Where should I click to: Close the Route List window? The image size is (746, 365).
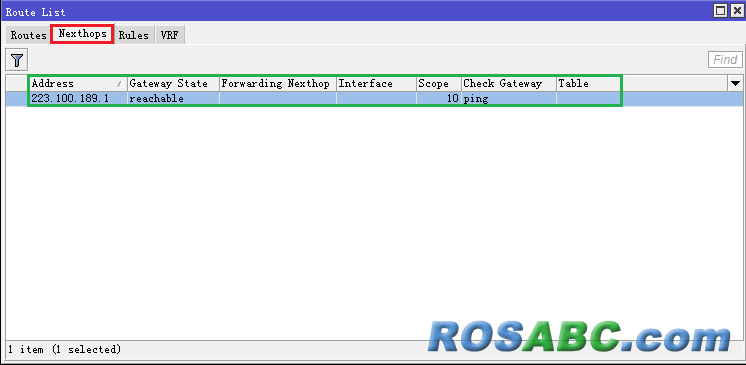736,10
